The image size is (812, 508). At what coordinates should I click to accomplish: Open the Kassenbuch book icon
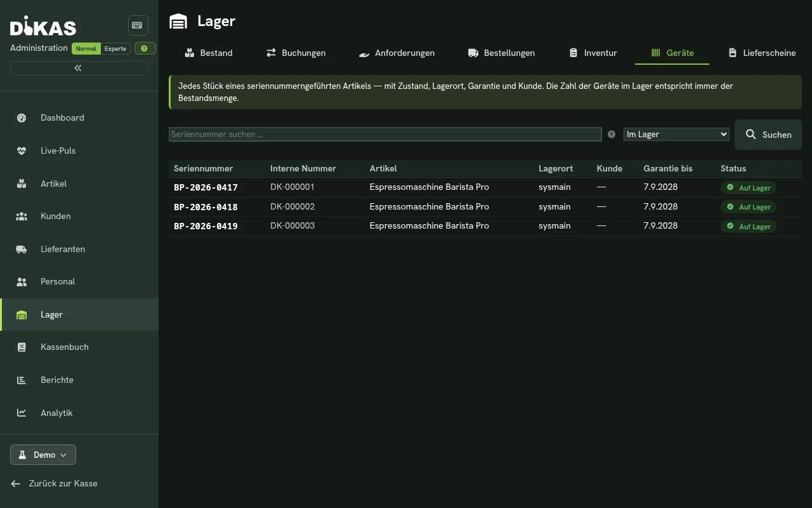[x=22, y=347]
